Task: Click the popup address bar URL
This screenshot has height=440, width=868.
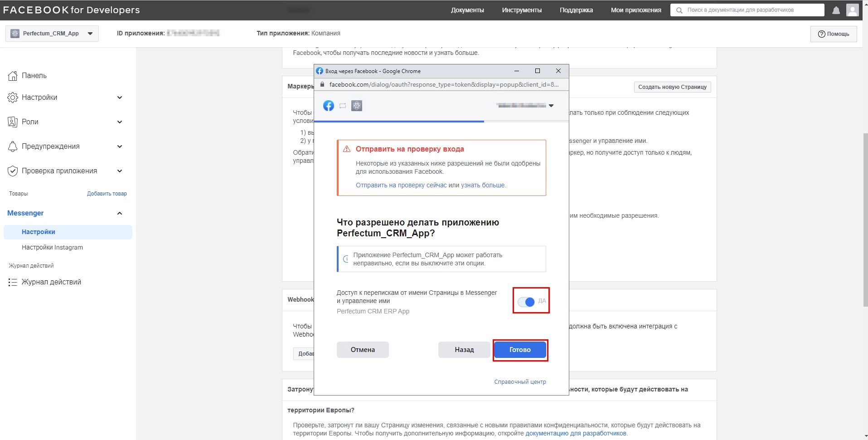Action: pyautogui.click(x=444, y=84)
